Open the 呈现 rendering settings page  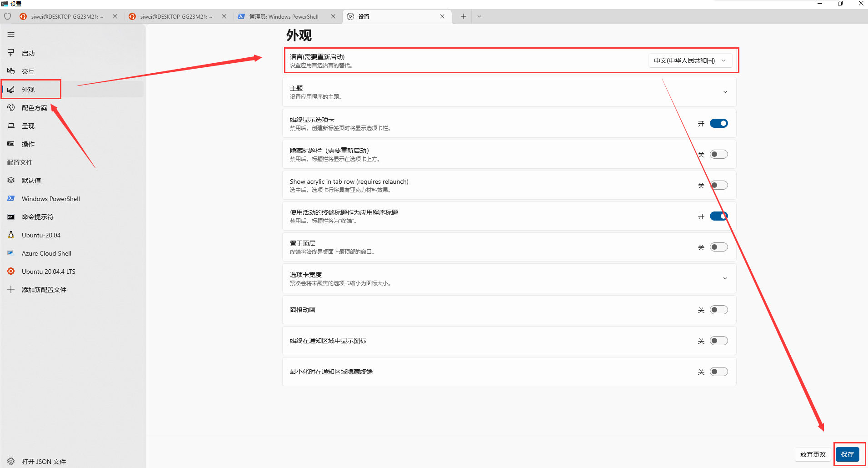tap(73, 126)
